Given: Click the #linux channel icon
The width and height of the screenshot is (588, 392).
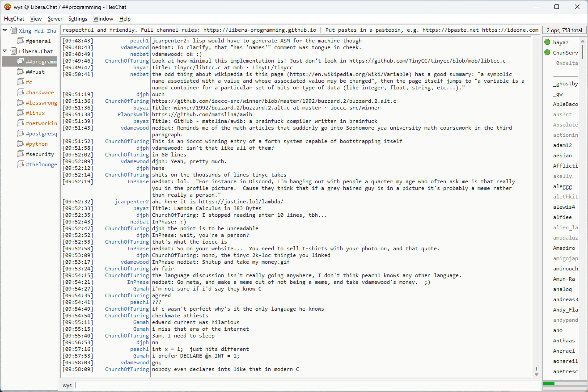Looking at the screenshot, I should pos(21,113).
